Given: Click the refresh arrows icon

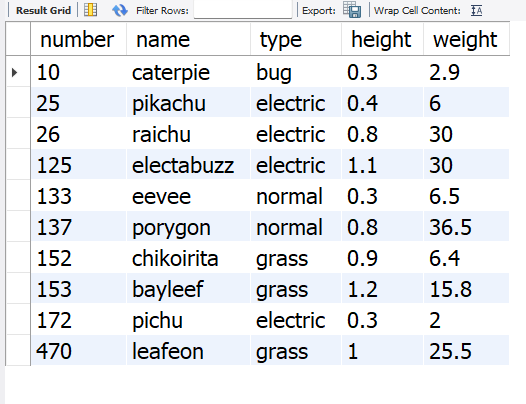Looking at the screenshot, I should click(120, 10).
